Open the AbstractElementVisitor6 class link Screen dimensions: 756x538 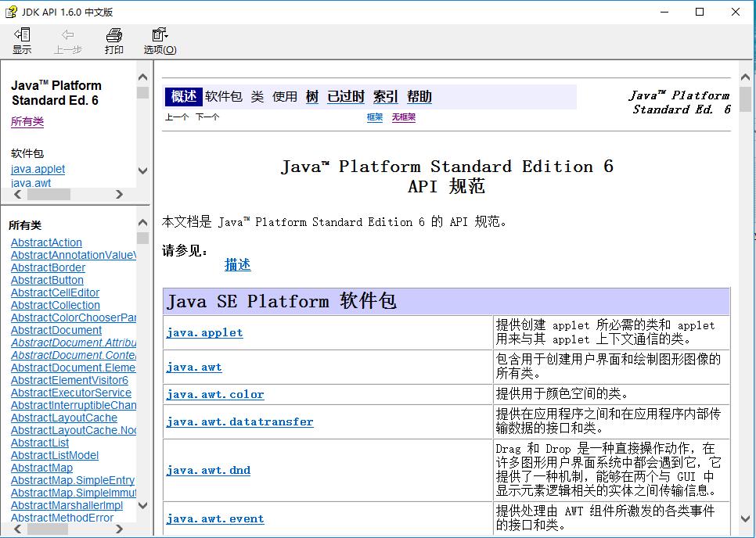70,380
